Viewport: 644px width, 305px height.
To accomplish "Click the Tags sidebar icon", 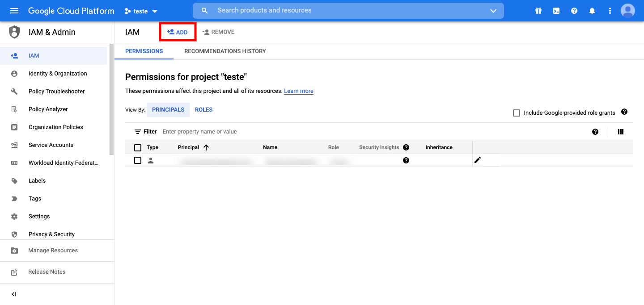I will pyautogui.click(x=14, y=199).
